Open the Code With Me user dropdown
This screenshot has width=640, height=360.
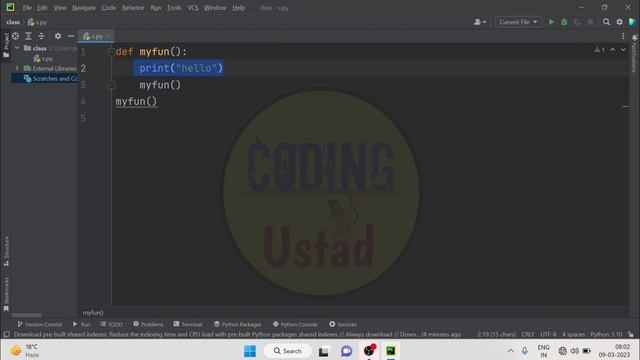click(x=480, y=22)
